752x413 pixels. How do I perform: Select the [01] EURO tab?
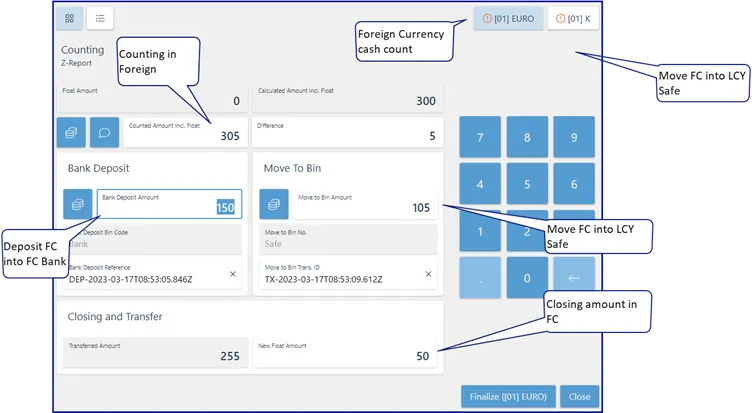coord(508,19)
